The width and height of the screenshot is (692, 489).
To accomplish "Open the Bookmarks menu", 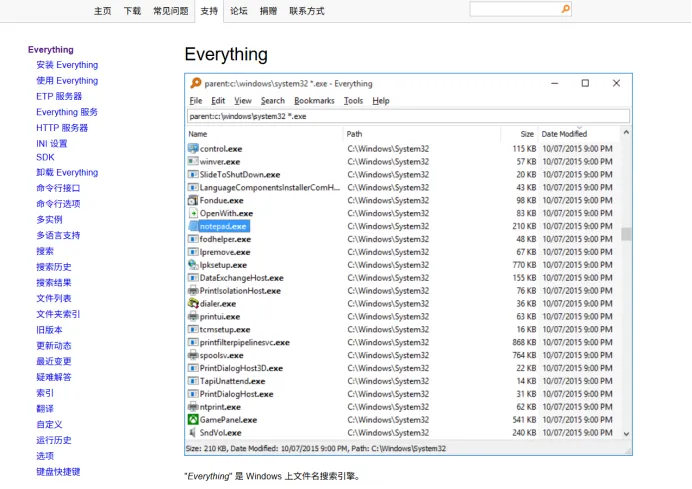I will [x=314, y=101].
